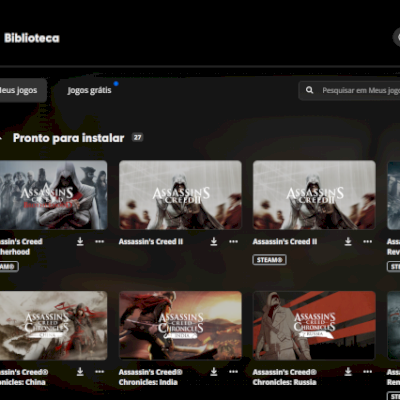Viewport: 400px width, 400px height.
Task: Download Assassin's Creed Brotherhood via its download icon
Action: pos(80,241)
